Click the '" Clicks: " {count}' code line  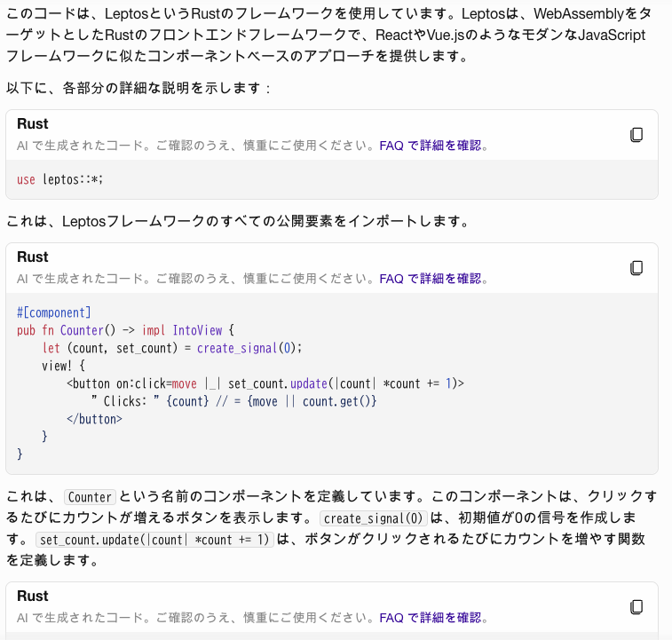[x=234, y=401]
